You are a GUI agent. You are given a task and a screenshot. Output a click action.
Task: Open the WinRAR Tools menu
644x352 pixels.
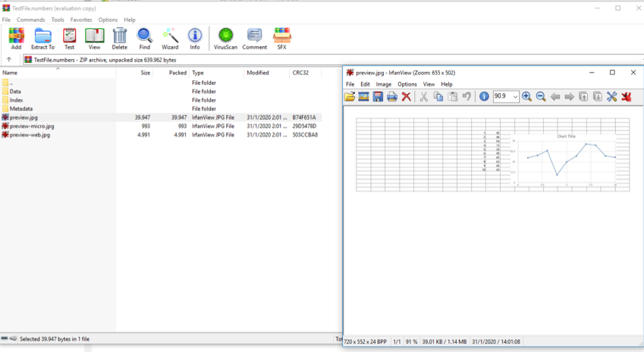[x=58, y=20]
